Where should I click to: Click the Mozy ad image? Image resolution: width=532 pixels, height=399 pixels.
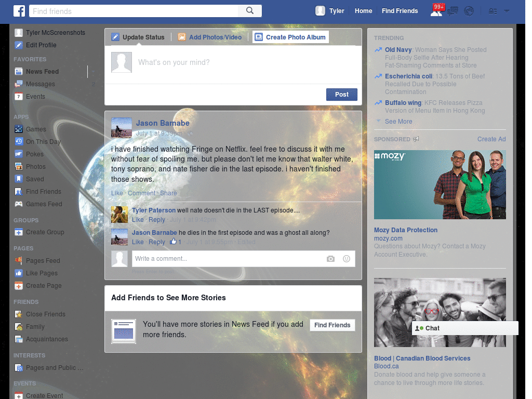click(x=440, y=184)
